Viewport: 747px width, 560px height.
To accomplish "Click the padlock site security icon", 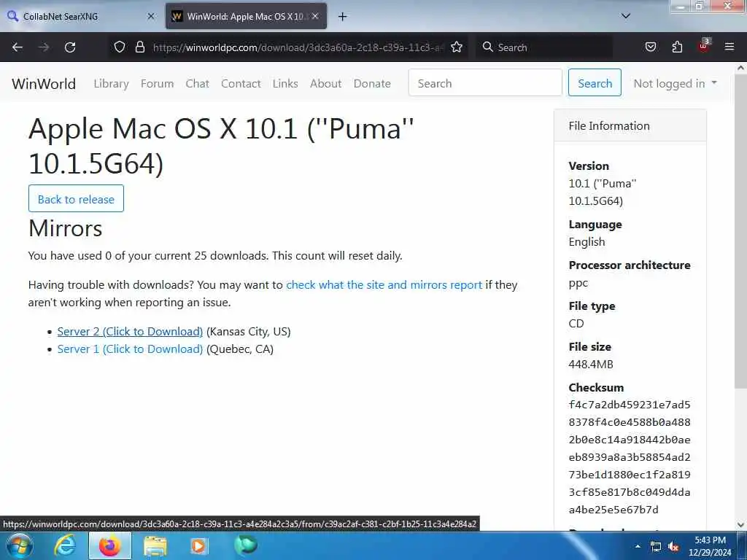I will pos(139,47).
